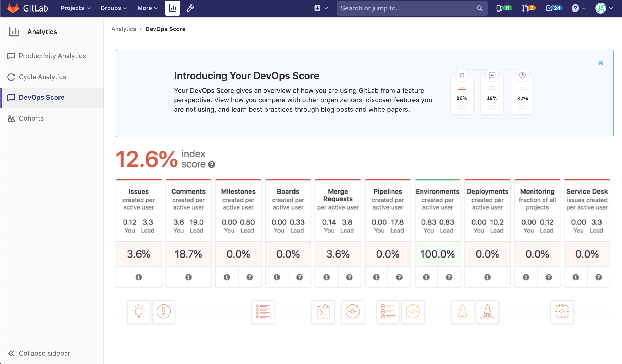Click the question mark under the Pipelines card

coord(399,277)
